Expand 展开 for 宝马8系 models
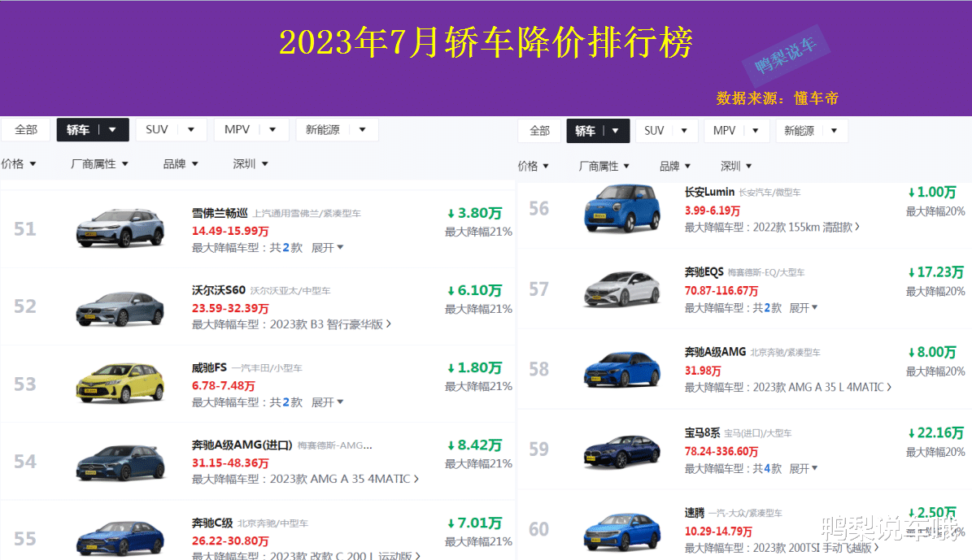Viewport: 972px width, 560px height. (x=804, y=469)
